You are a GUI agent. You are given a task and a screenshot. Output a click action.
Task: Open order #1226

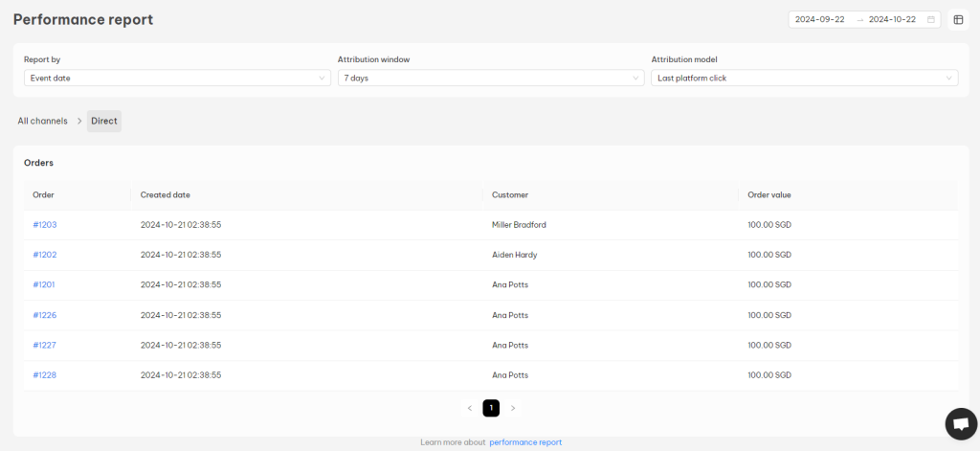point(45,315)
